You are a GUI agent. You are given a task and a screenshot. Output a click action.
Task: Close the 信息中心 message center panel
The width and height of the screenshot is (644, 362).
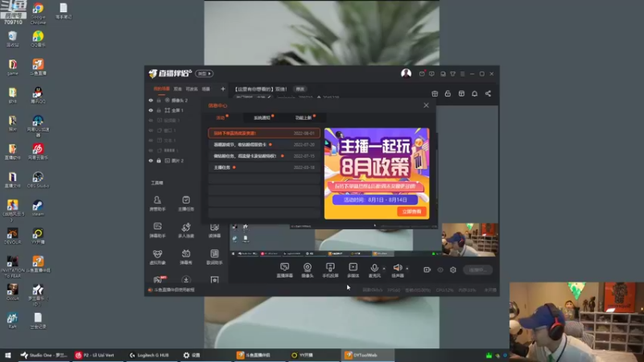pyautogui.click(x=426, y=105)
